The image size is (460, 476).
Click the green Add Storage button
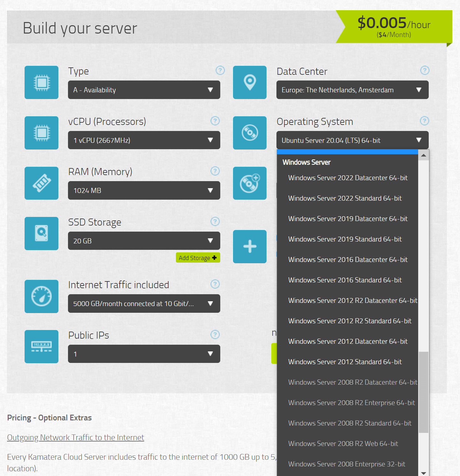tap(198, 258)
